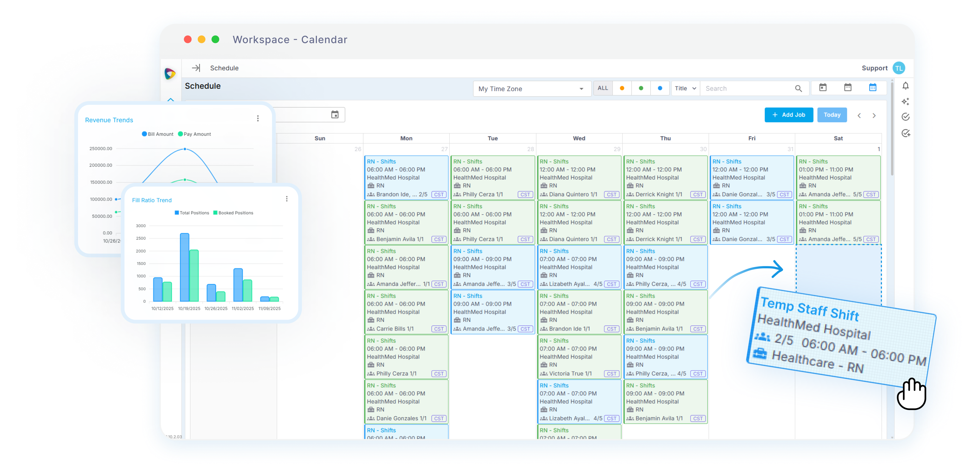Toggle Bill Amount legend in Revenue Trends
The width and height of the screenshot is (980, 468).
click(x=157, y=134)
